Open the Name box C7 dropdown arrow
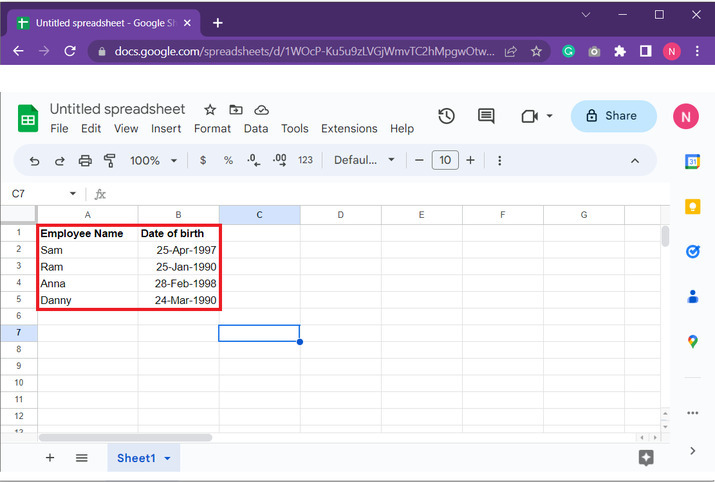Screen dimensions: 715x482 point(73,194)
